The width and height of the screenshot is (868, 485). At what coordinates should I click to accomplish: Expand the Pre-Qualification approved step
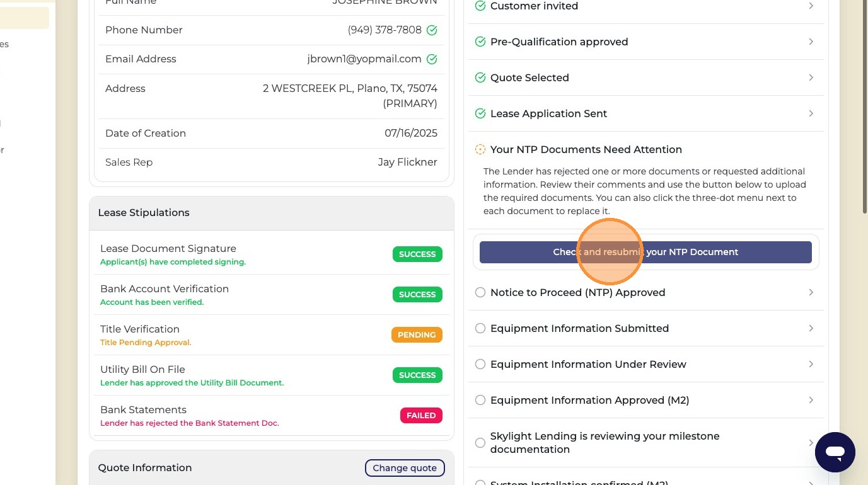pyautogui.click(x=811, y=42)
